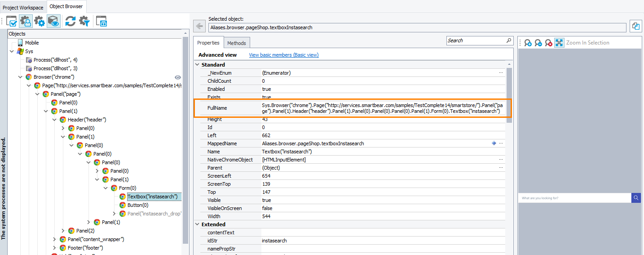644x255 pixels.
Task: Switch to the Methods tab
Action: pyautogui.click(x=236, y=43)
